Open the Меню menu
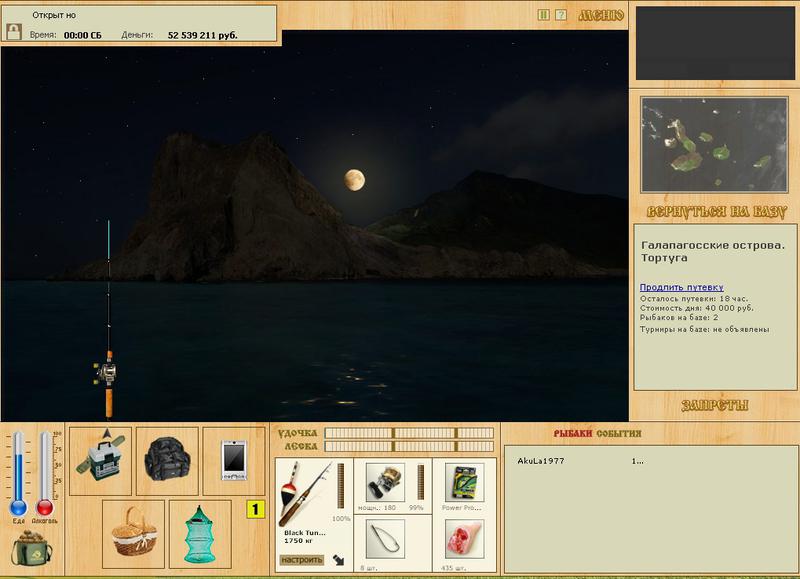The width and height of the screenshot is (800, 579). coord(601,15)
